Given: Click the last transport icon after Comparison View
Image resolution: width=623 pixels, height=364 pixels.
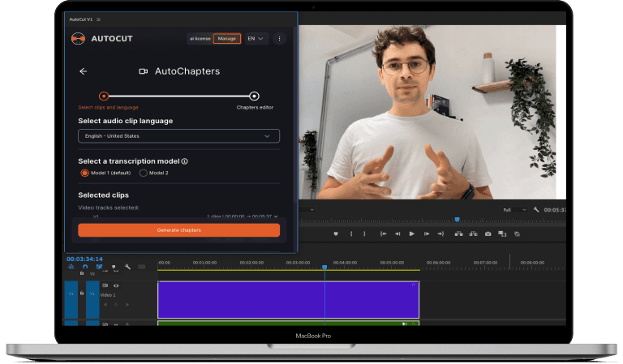Looking at the screenshot, I should point(517,234).
